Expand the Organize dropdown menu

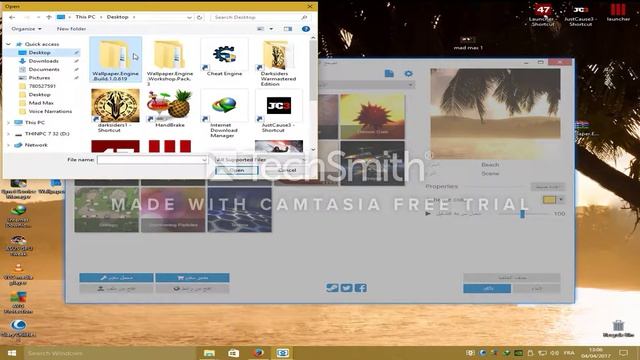click(x=27, y=29)
